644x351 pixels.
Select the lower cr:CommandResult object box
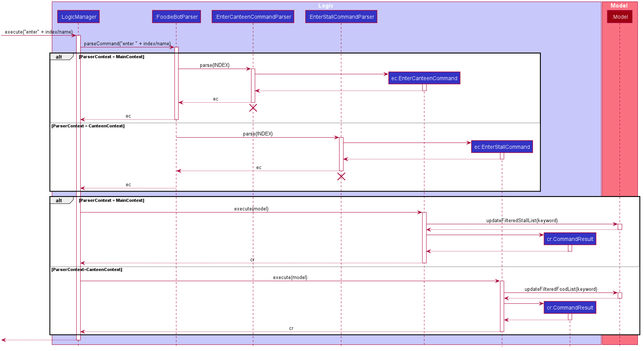coord(570,307)
